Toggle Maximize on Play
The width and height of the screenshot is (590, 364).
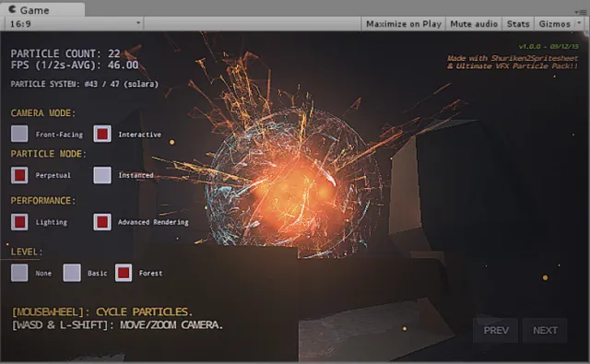tap(404, 24)
